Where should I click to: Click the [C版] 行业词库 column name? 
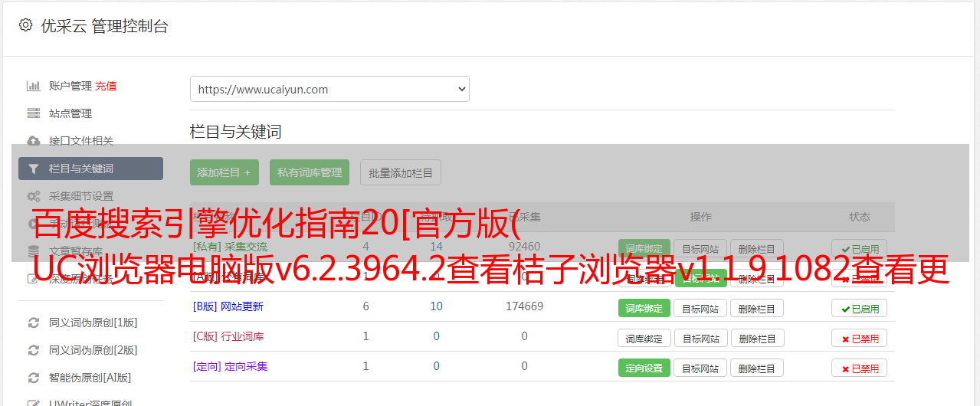click(228, 336)
